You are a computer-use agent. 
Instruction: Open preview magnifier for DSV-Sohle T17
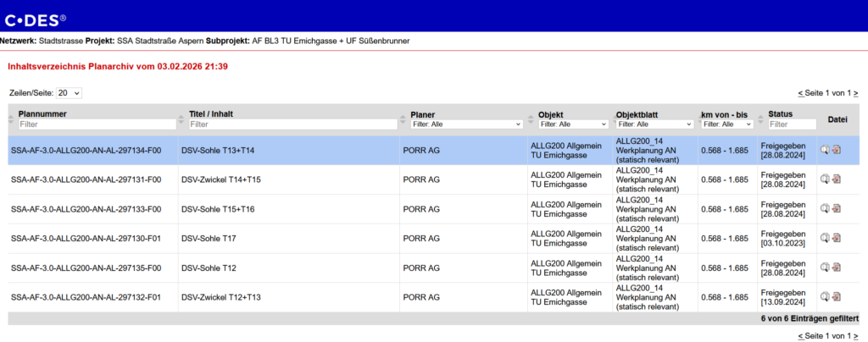coord(825,239)
